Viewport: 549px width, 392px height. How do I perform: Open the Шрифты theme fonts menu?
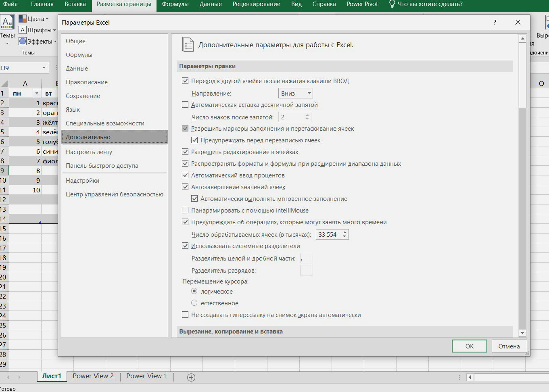(x=37, y=30)
